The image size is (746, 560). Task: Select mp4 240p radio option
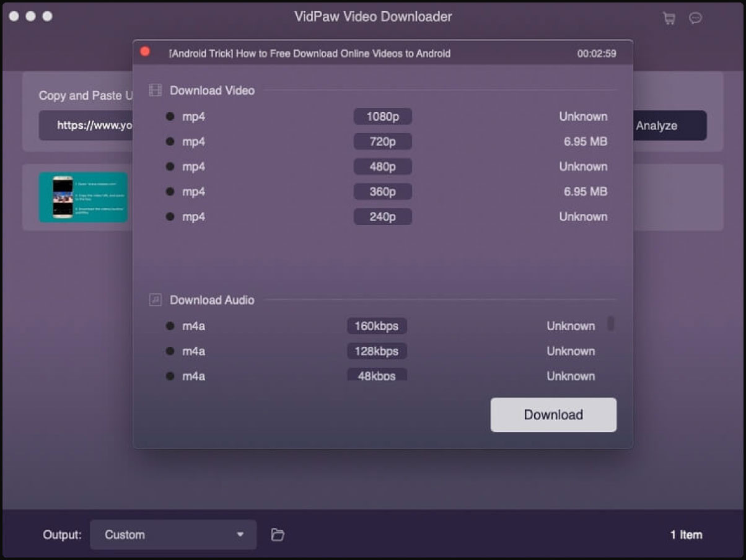point(170,217)
